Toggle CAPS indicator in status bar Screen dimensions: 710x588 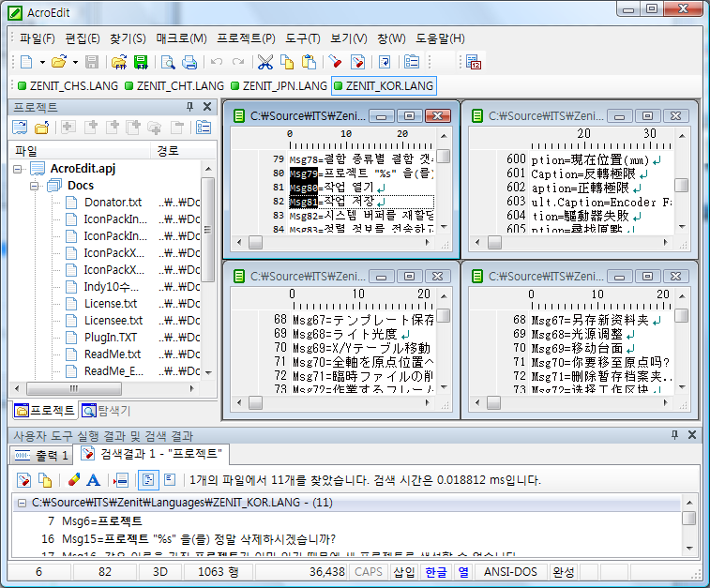(369, 572)
